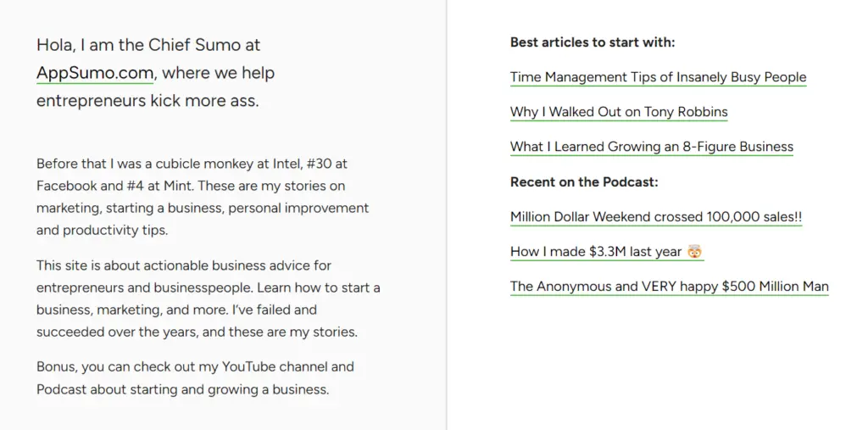
Task: Click the "Hola, I am the Chief Sumo" line
Action: click(148, 45)
